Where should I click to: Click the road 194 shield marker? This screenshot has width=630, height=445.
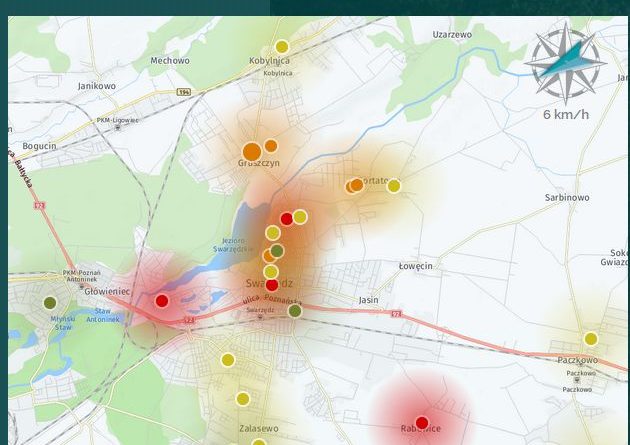[x=184, y=92]
